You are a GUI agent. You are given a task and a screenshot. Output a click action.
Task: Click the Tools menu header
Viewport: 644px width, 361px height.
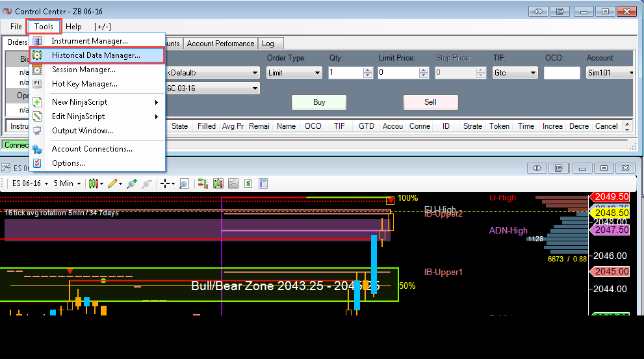(44, 27)
